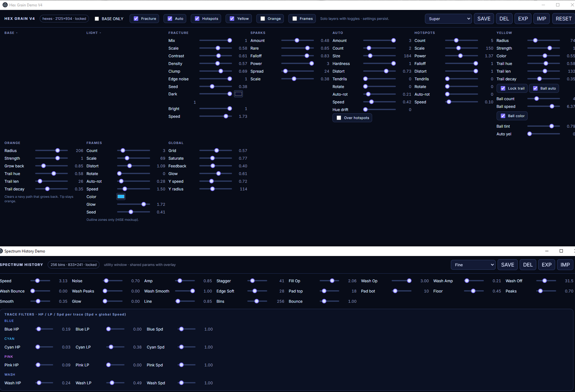Click the Orange Radius slider
The width and height of the screenshot is (575, 392).
[x=52, y=150]
